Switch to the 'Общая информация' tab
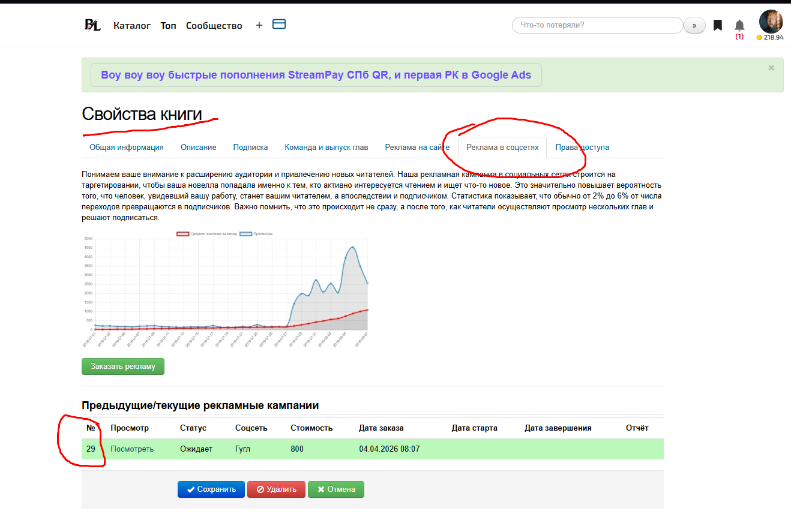This screenshot has height=532, width=791. (127, 148)
